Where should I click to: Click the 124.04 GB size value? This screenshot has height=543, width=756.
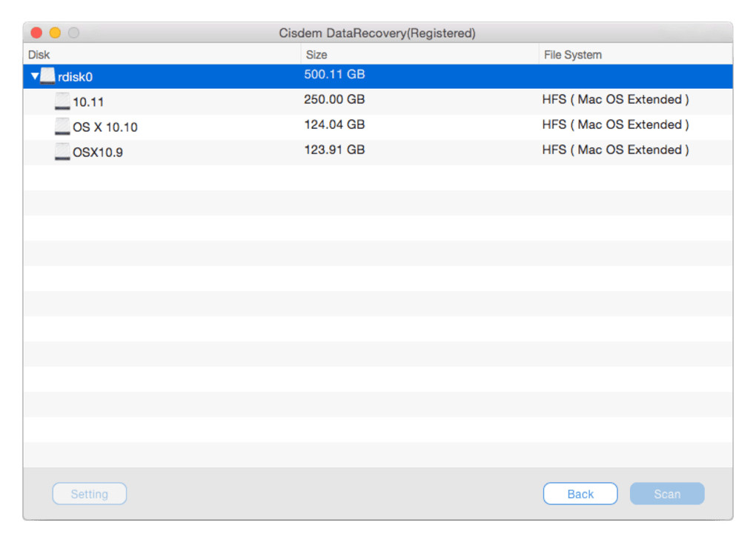point(334,124)
